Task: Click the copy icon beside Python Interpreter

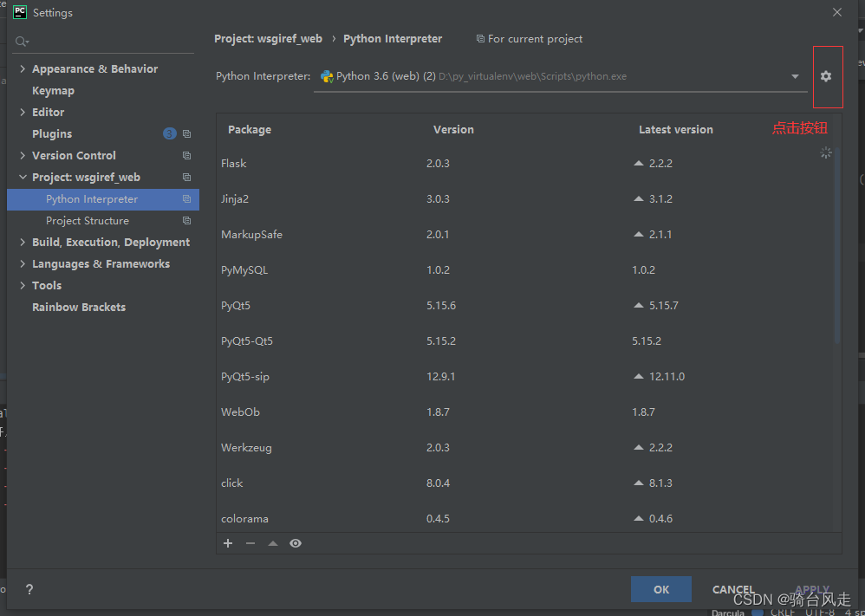Action: tap(187, 199)
